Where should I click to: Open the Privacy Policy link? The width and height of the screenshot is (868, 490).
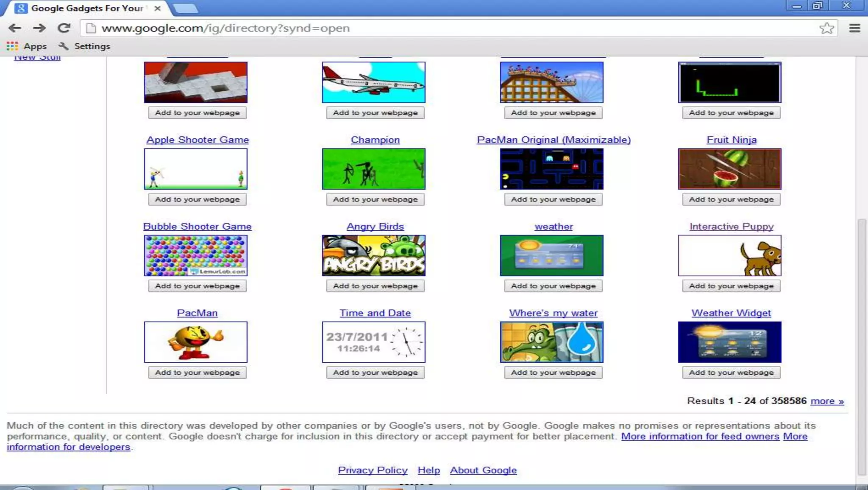[x=373, y=470]
